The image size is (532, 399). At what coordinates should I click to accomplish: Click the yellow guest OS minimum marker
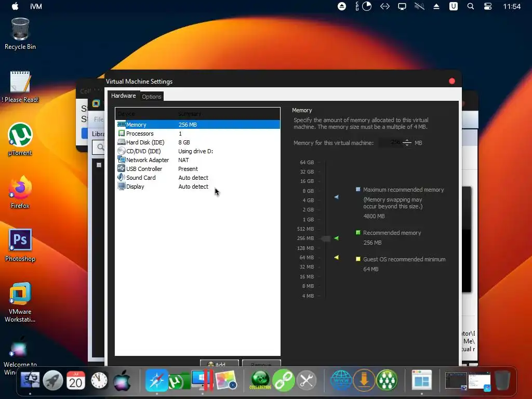[337, 258]
